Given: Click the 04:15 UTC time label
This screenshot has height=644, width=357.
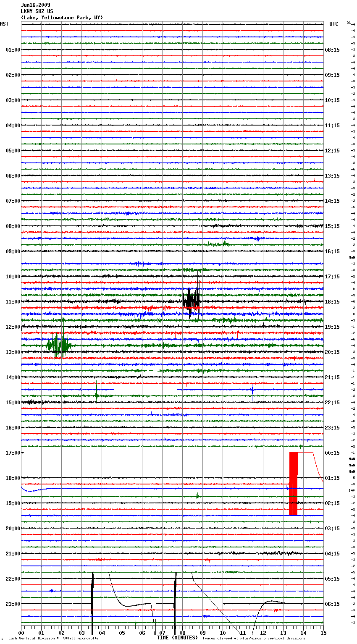Looking at the screenshot, I should point(332,554).
